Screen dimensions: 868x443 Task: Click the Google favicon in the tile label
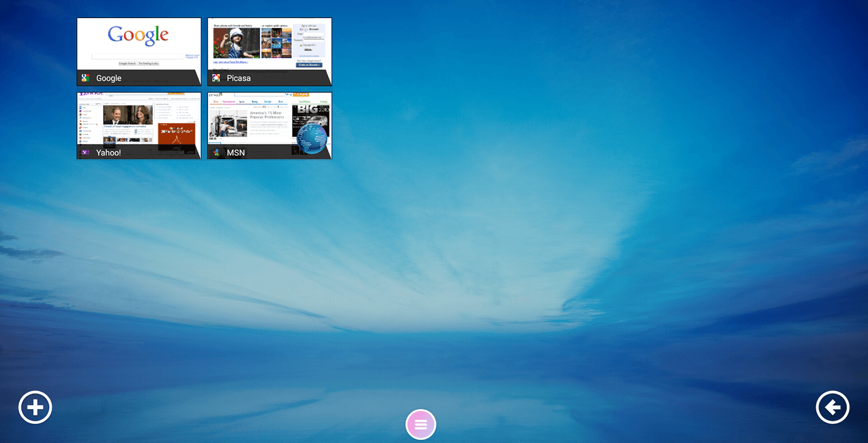[x=85, y=78]
